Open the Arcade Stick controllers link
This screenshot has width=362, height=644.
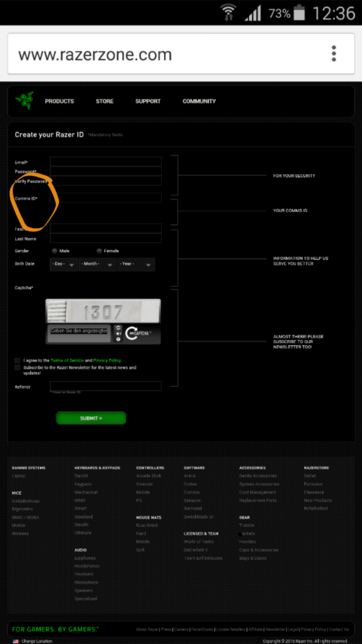pos(148,476)
